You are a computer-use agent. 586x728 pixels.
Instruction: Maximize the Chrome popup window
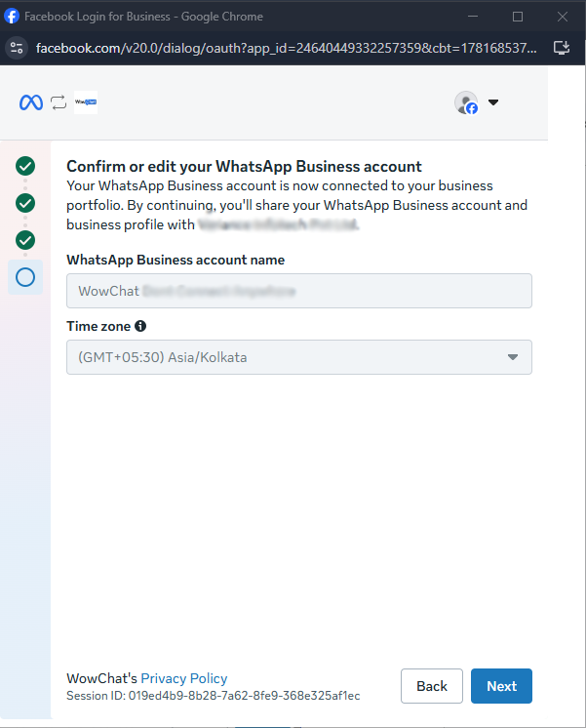point(518,17)
